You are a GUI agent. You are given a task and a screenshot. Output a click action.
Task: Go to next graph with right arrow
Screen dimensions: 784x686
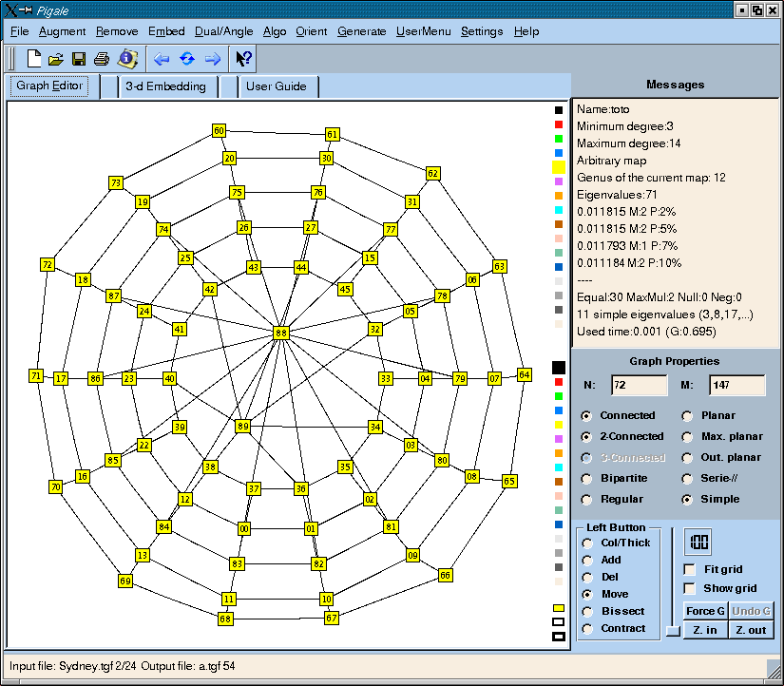click(x=213, y=59)
